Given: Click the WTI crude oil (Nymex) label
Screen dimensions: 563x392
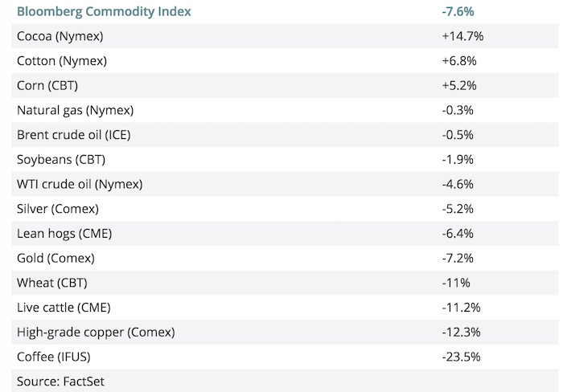Looking at the screenshot, I should point(79,184).
